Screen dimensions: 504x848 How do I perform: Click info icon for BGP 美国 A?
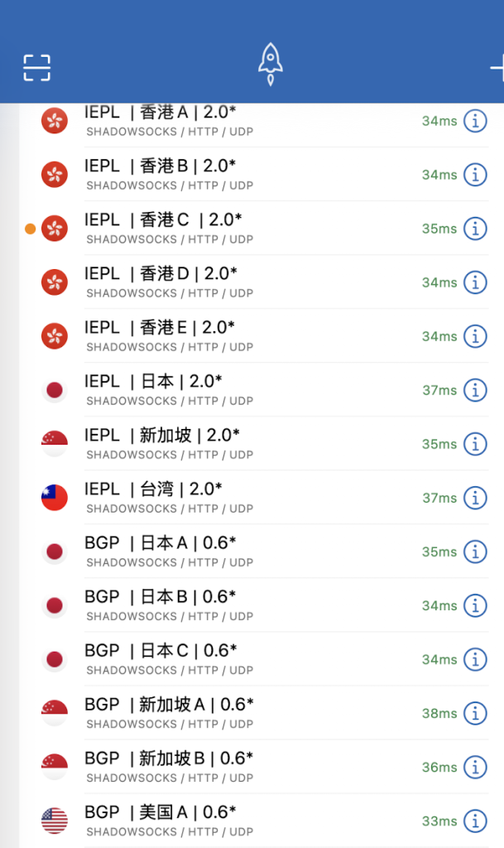(475, 821)
